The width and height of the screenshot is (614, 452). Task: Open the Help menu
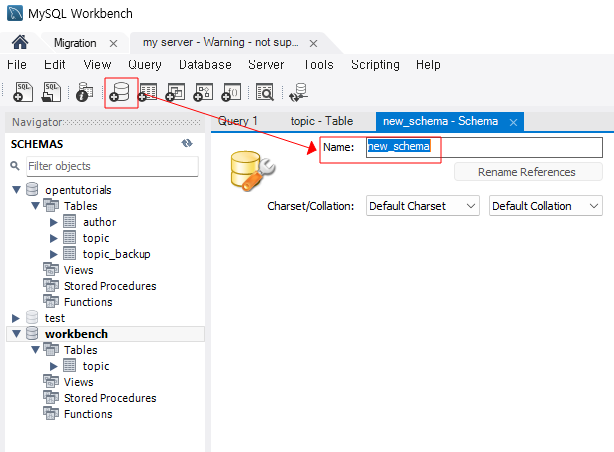pos(428,64)
